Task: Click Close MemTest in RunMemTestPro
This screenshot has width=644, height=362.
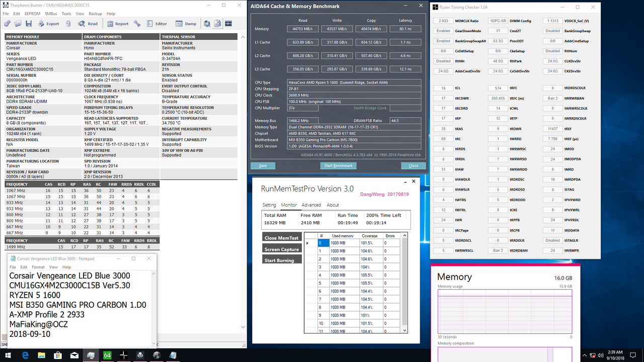Action: (x=282, y=237)
